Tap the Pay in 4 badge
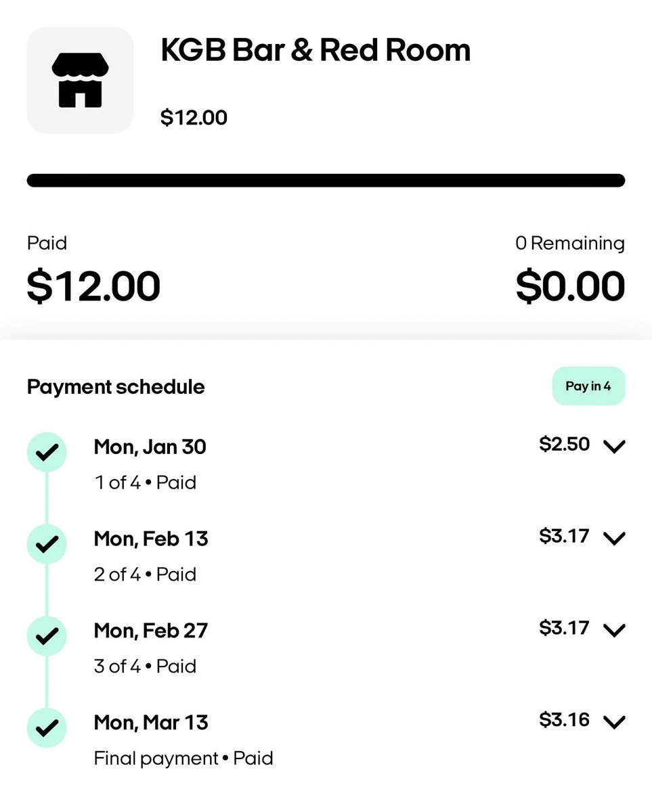 click(x=588, y=386)
